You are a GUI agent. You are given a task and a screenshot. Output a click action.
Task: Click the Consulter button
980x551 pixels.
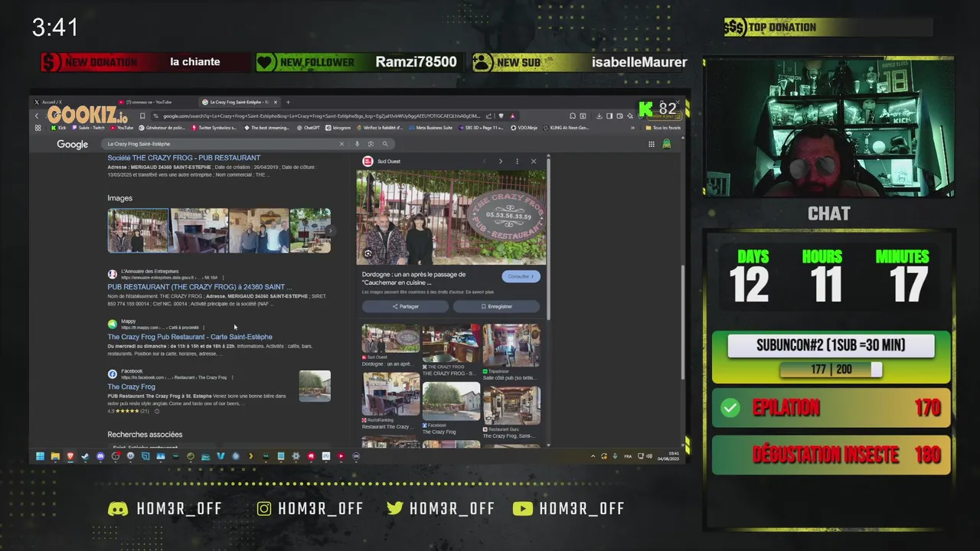tap(521, 276)
